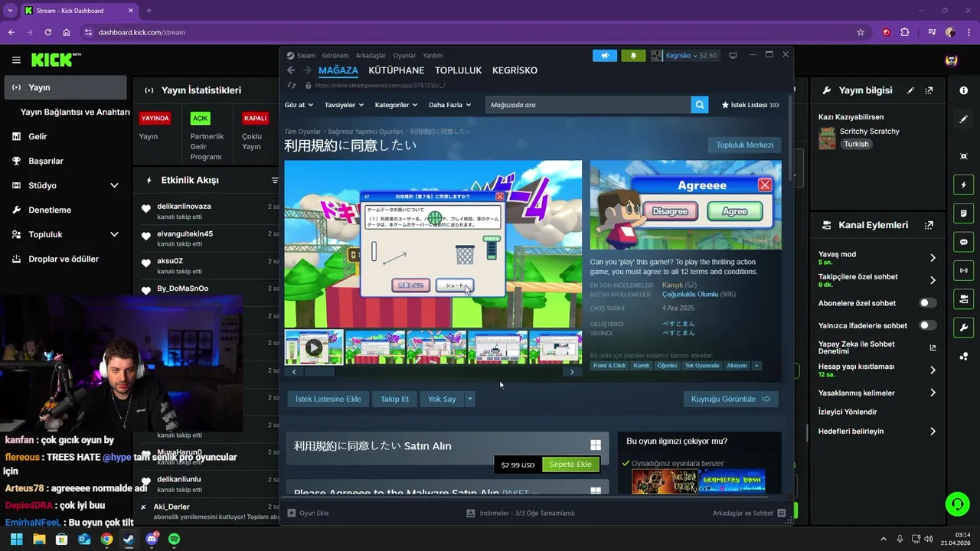Switch to MAĞAZA tab in Steam
This screenshot has height=551, width=980.
(338, 70)
